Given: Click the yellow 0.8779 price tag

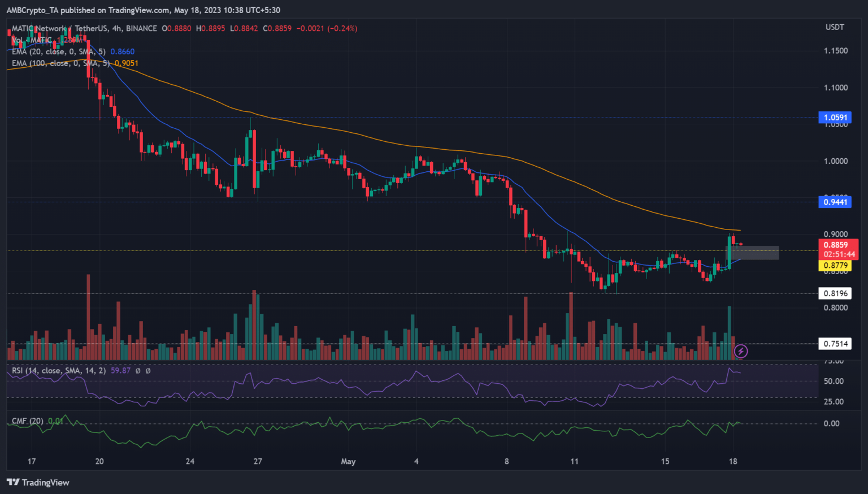Looking at the screenshot, I should click(835, 266).
